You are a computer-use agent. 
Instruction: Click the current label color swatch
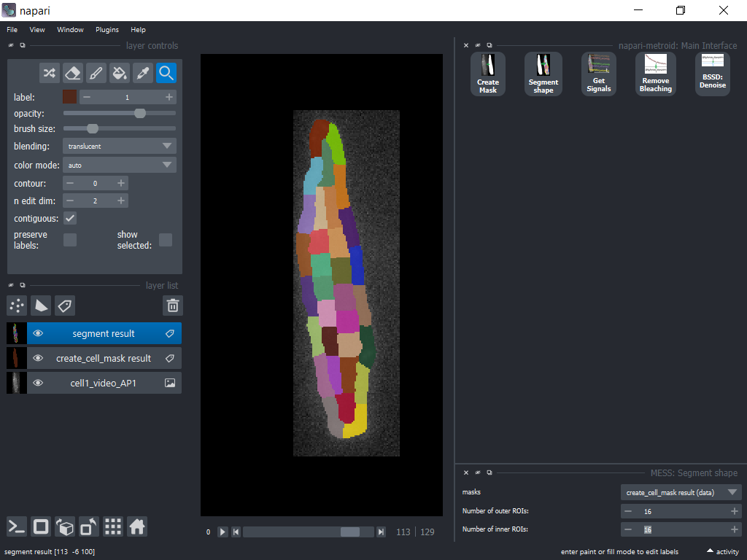(69, 97)
